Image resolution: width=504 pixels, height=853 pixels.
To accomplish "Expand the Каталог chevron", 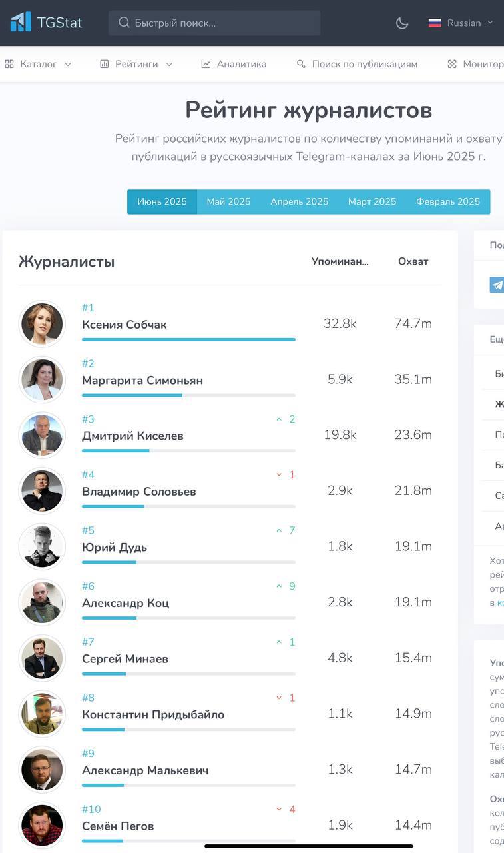I will 68,65.
